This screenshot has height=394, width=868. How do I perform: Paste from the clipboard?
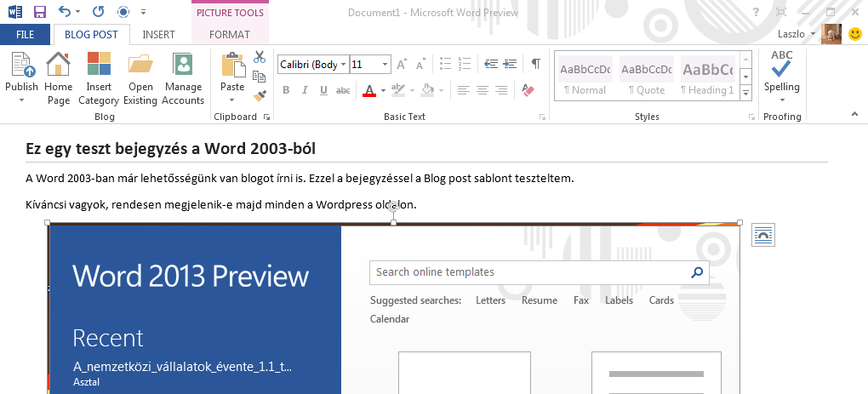pyautogui.click(x=232, y=71)
